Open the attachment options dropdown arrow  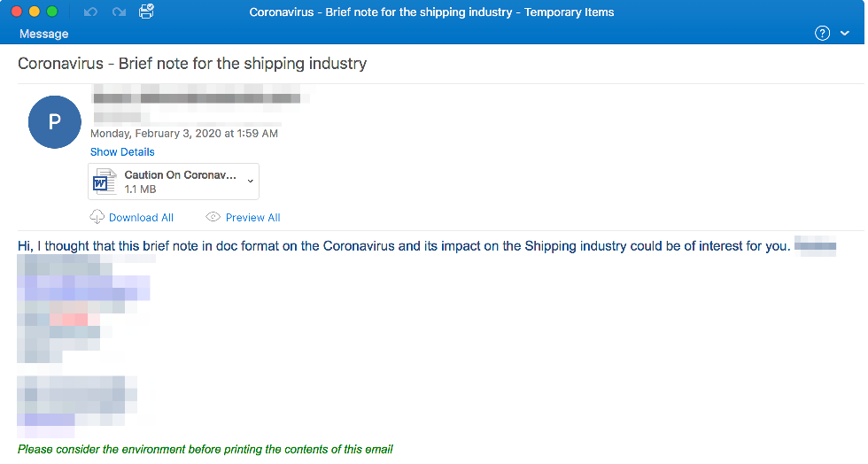(x=250, y=182)
